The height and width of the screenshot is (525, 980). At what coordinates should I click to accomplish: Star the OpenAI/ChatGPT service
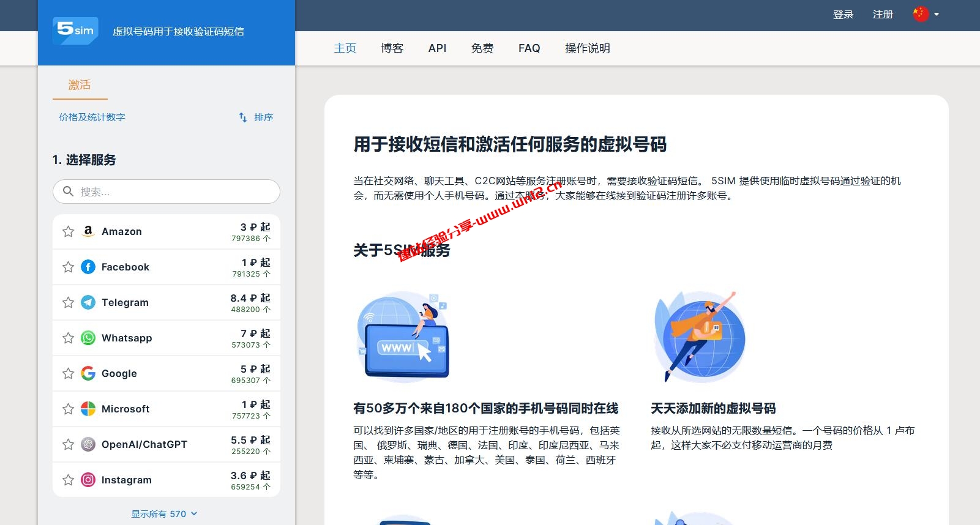coord(69,444)
